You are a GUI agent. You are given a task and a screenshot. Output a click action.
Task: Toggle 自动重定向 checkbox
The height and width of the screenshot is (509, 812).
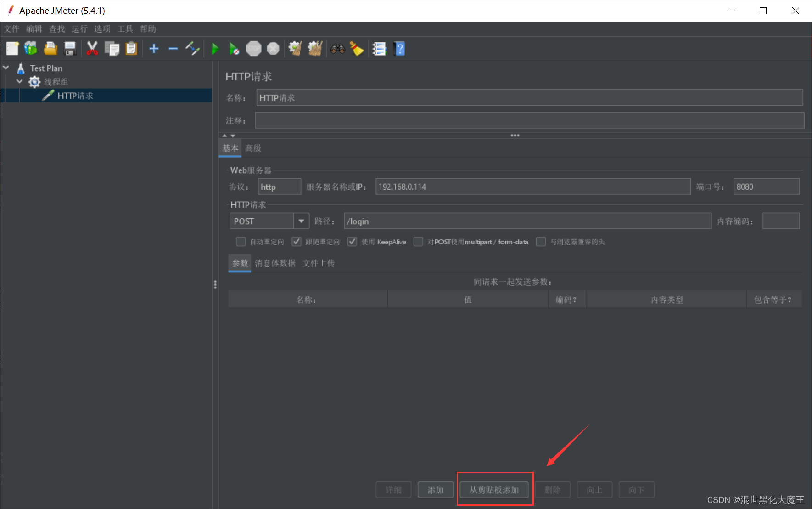[241, 242]
